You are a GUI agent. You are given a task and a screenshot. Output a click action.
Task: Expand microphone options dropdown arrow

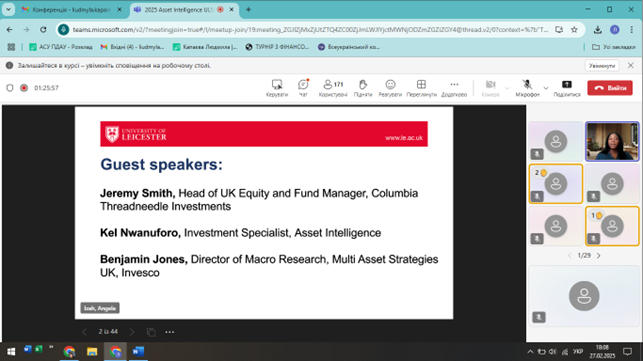pos(546,88)
